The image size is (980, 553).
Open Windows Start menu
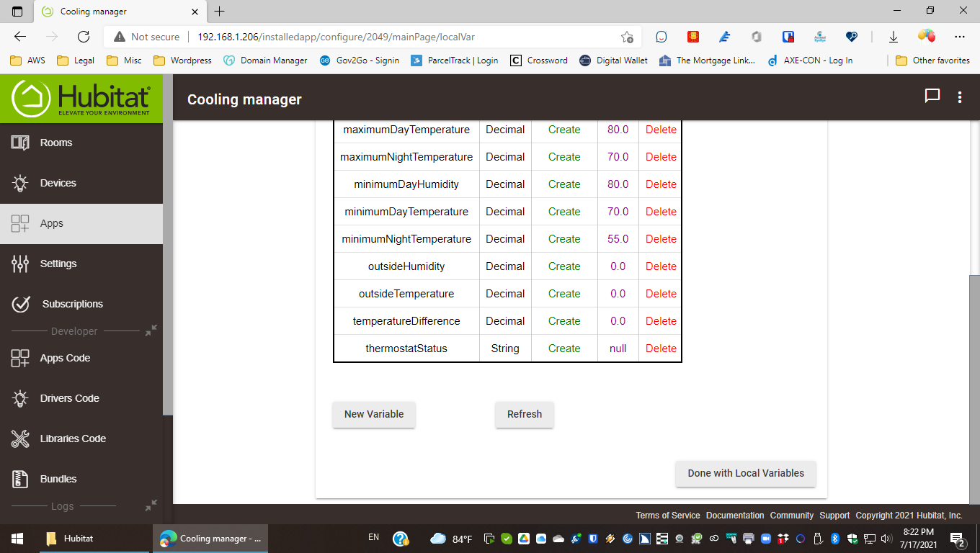point(17,538)
